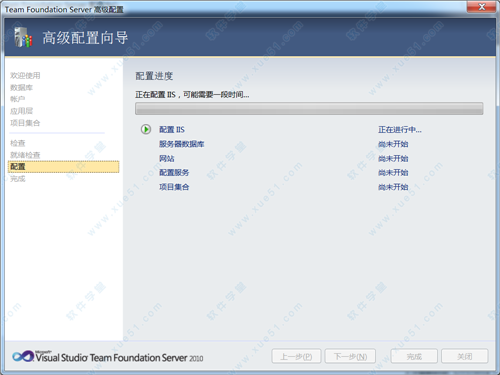
Task: Go to 应用层 step in sidebar
Action: click(x=21, y=111)
